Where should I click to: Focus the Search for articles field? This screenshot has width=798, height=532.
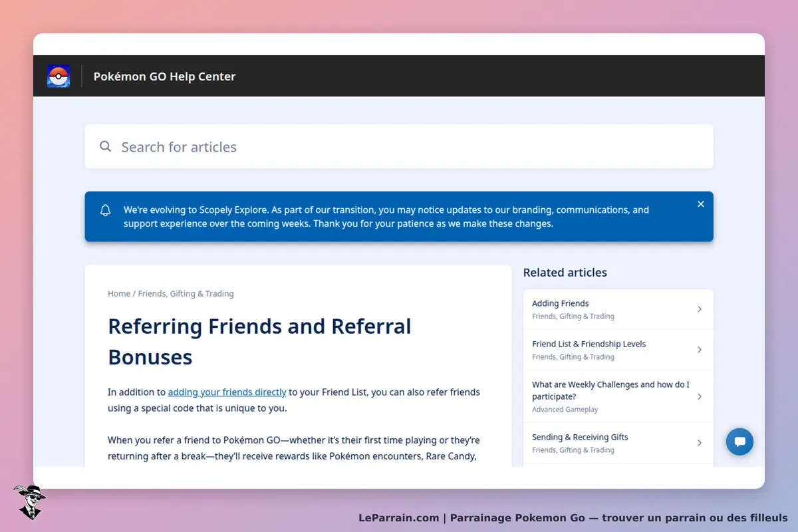[x=399, y=146]
